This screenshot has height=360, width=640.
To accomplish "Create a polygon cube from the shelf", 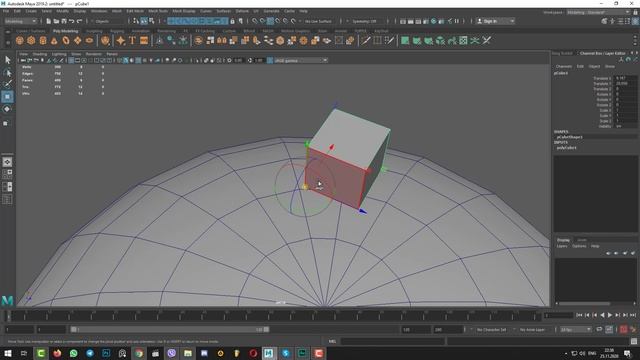I will pyautogui.click(x=31, y=40).
